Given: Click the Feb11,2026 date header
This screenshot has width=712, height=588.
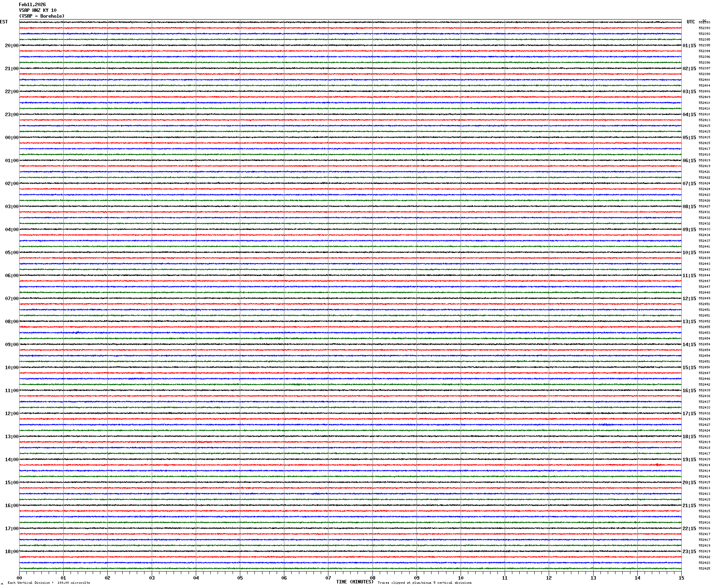Looking at the screenshot, I should click(x=32, y=5).
